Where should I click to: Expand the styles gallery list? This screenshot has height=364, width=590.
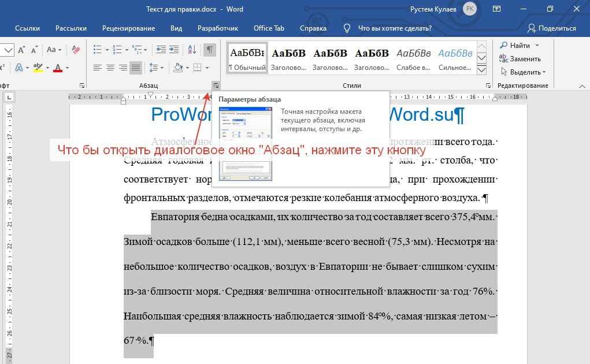point(481,68)
